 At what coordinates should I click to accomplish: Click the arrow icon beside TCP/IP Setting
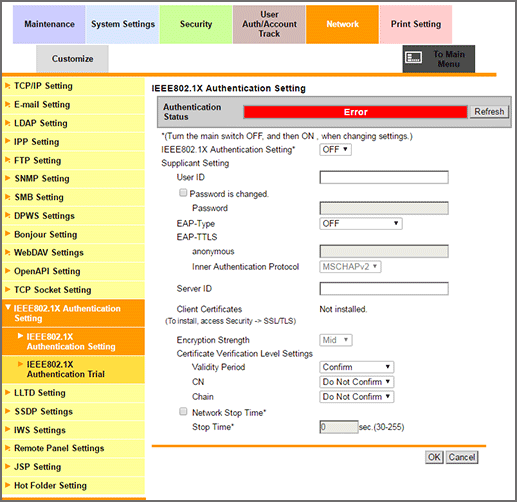tap(7, 86)
